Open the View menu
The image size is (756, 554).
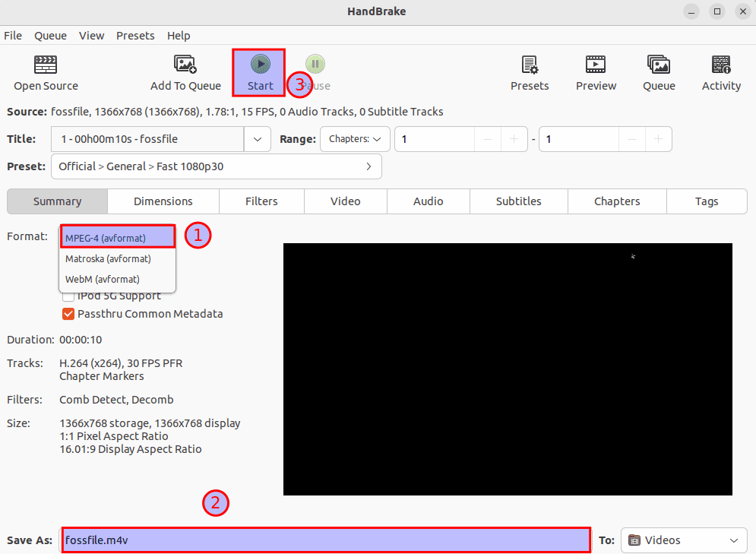[92, 36]
